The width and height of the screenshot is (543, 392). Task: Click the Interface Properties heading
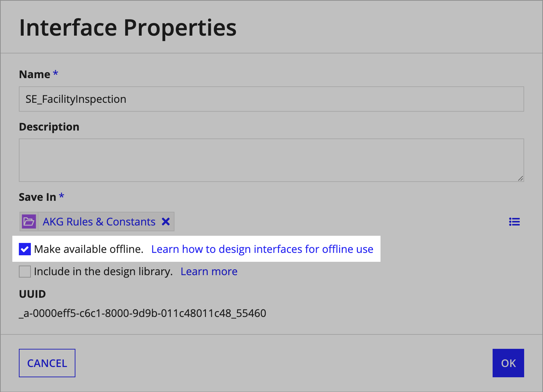[x=128, y=27]
